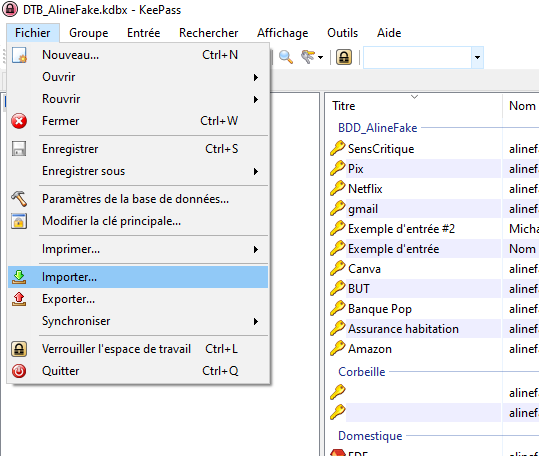
Task: Open the Groupe menu
Action: pyautogui.click(x=89, y=33)
